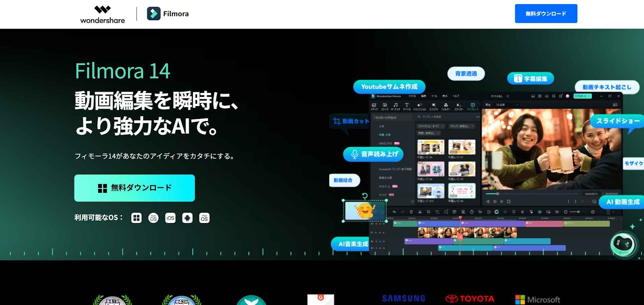Click the Youtubeサムネ作成 feature tag
Screen dimensions: 644x305
pyautogui.click(x=389, y=86)
